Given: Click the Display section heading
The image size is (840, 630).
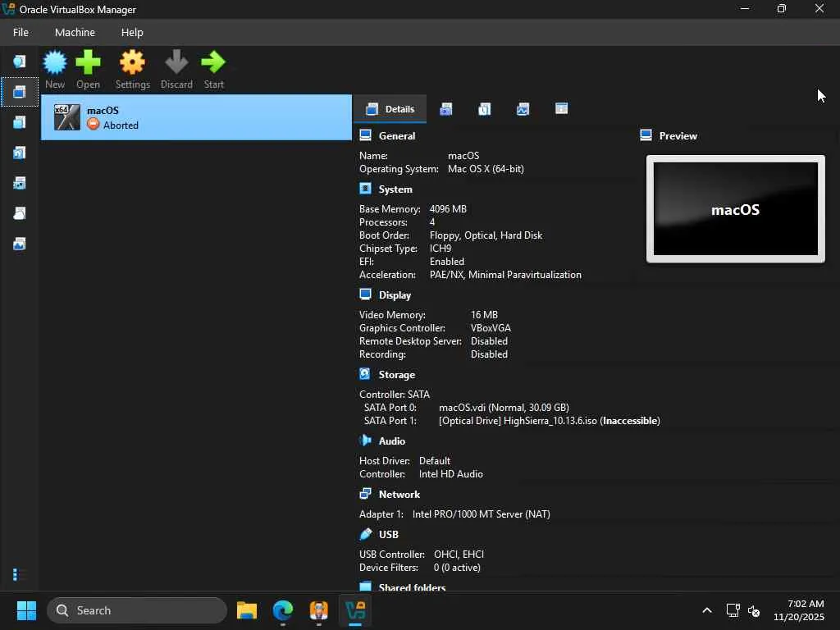Looking at the screenshot, I should 395,295.
